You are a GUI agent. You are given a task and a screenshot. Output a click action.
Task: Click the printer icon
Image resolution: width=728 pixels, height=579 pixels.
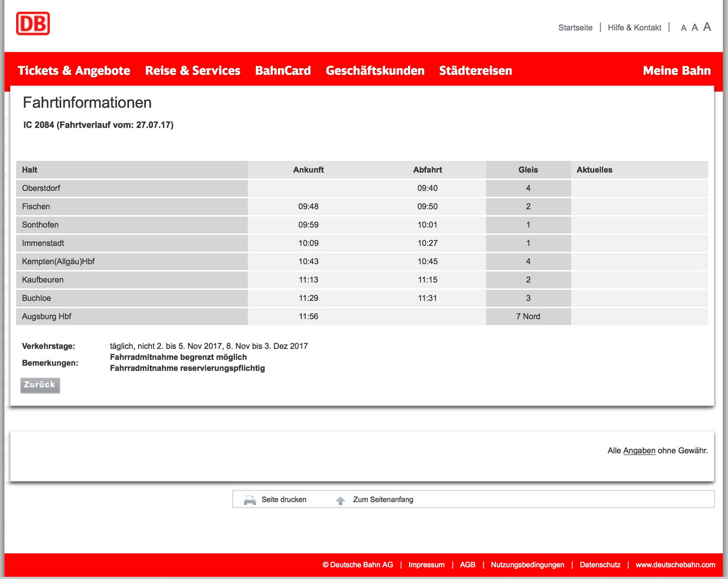tap(250, 500)
